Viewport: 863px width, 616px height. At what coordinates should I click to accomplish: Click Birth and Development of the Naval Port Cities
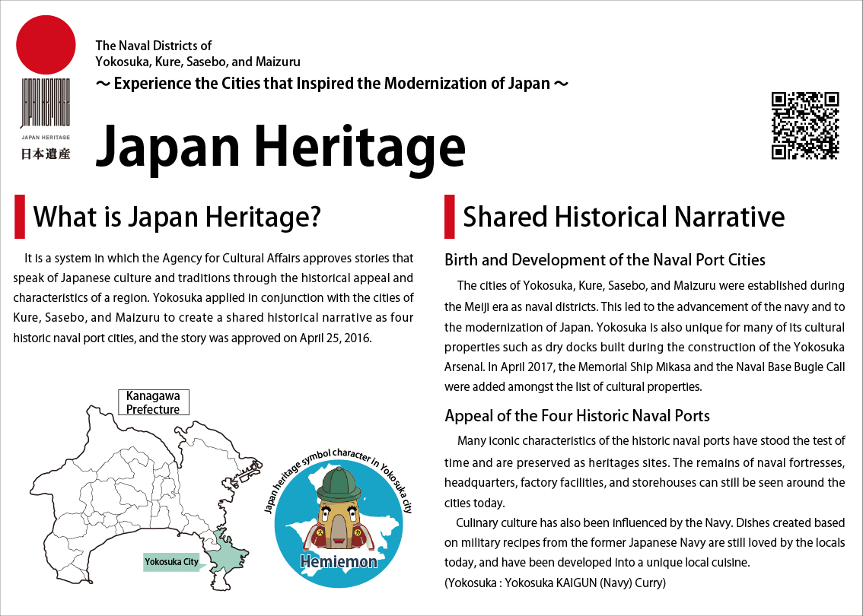pyautogui.click(x=604, y=260)
